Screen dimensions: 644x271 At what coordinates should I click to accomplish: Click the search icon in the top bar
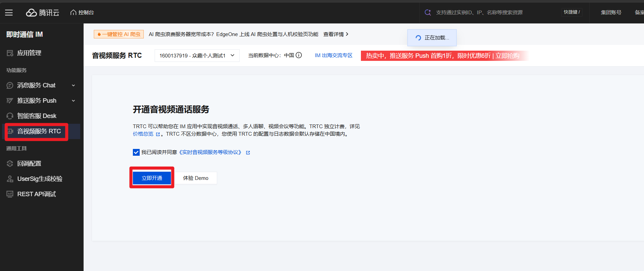[428, 12]
